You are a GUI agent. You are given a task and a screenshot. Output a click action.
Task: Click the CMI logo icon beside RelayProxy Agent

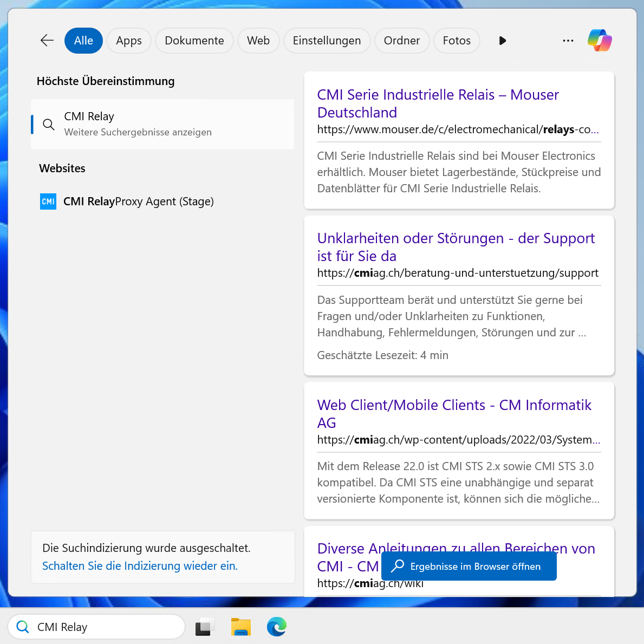48,201
